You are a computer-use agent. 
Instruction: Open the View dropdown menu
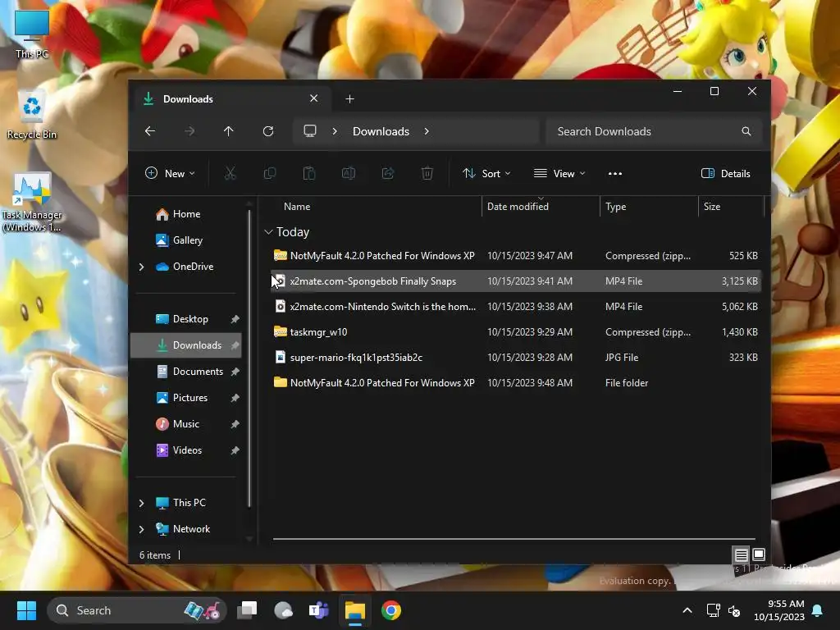pos(559,174)
